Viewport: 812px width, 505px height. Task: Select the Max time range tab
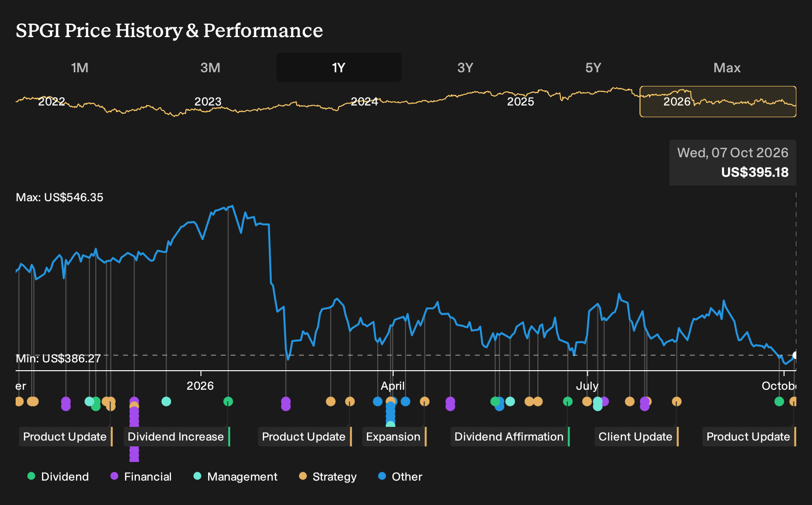pyautogui.click(x=727, y=68)
